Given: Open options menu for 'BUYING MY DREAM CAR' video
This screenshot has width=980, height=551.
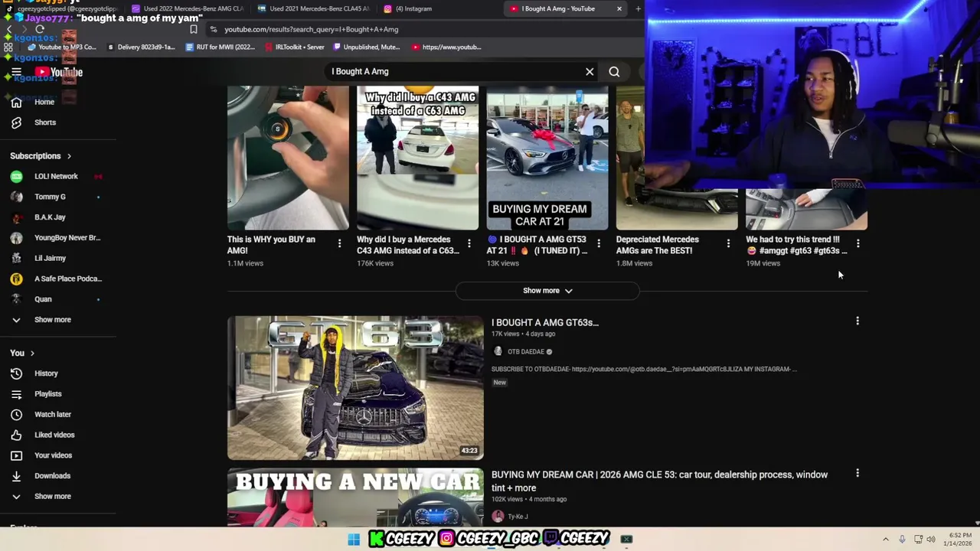Looking at the screenshot, I should [857, 474].
